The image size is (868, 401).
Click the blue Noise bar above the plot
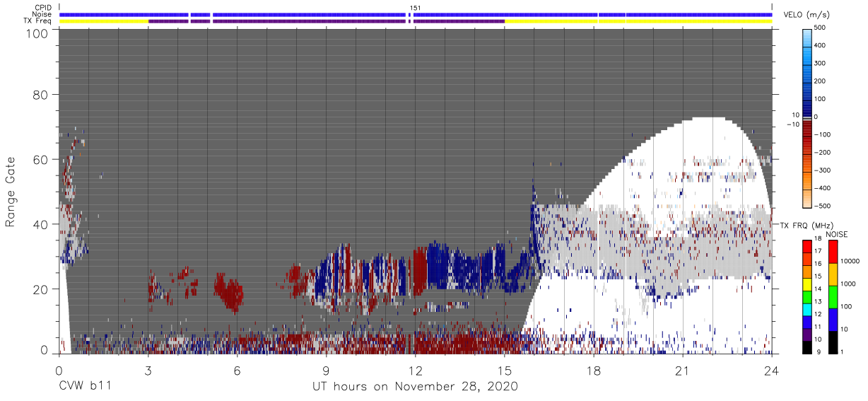416,14
